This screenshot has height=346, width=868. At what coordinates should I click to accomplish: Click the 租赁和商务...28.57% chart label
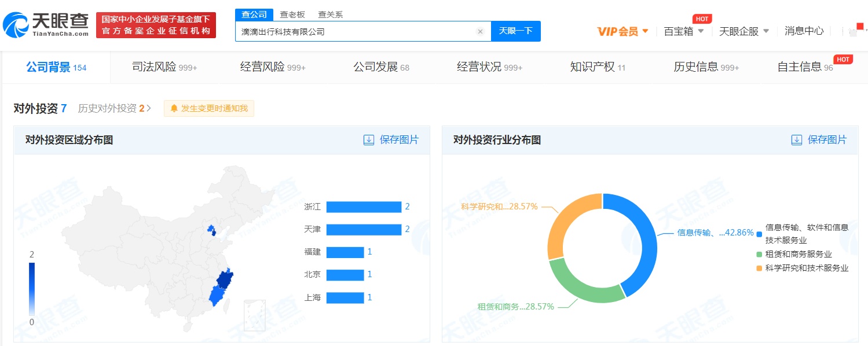(515, 306)
